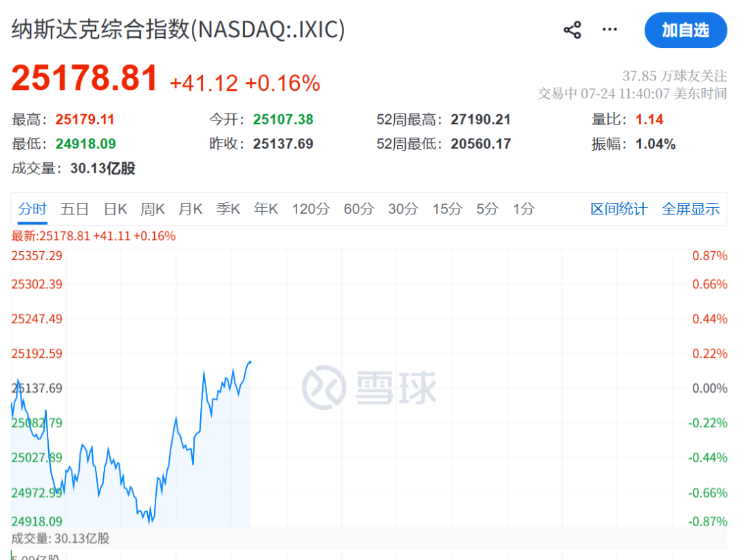
Task: Click the right axis label -0.22%
Action: (x=708, y=423)
